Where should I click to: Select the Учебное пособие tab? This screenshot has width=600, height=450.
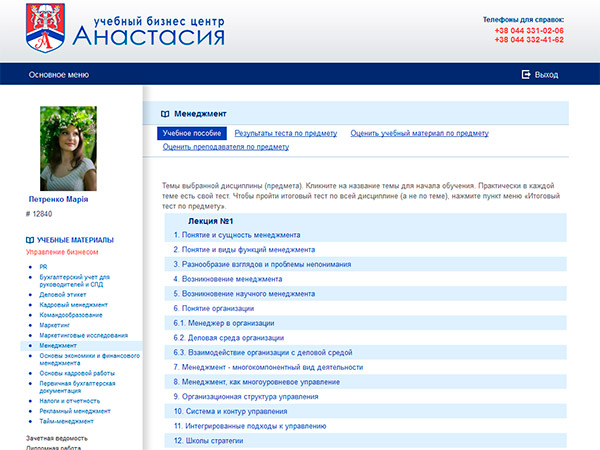pos(192,133)
